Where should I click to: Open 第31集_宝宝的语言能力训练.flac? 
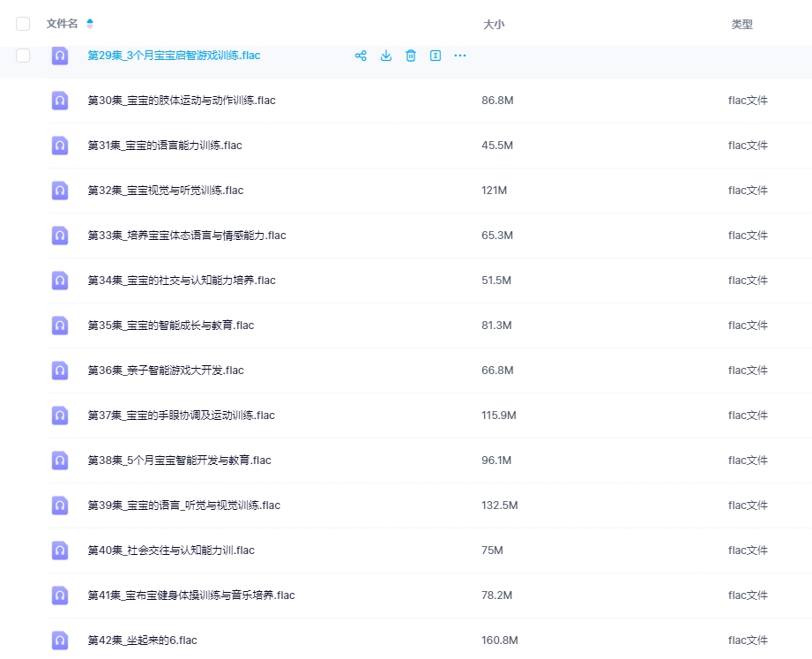tap(165, 146)
